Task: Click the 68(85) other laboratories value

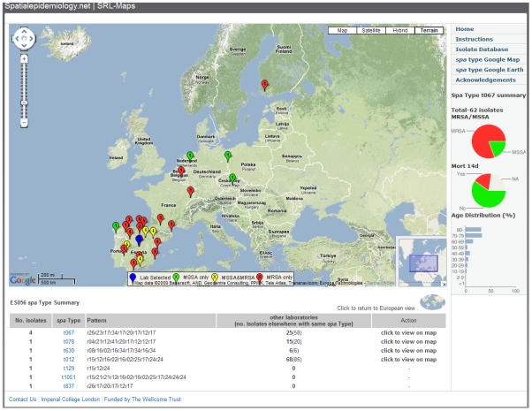Action: pyautogui.click(x=293, y=359)
